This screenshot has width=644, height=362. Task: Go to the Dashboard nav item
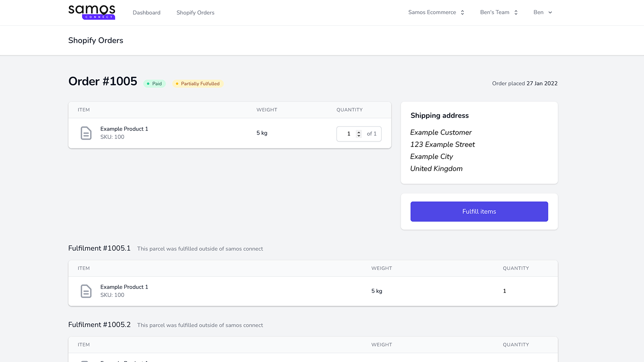pyautogui.click(x=147, y=13)
